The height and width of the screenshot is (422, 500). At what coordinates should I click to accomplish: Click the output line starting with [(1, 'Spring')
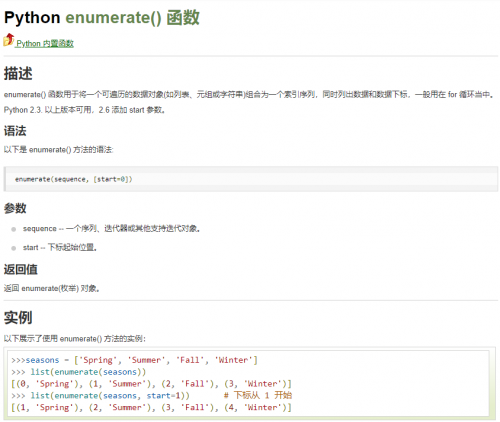click(151, 408)
